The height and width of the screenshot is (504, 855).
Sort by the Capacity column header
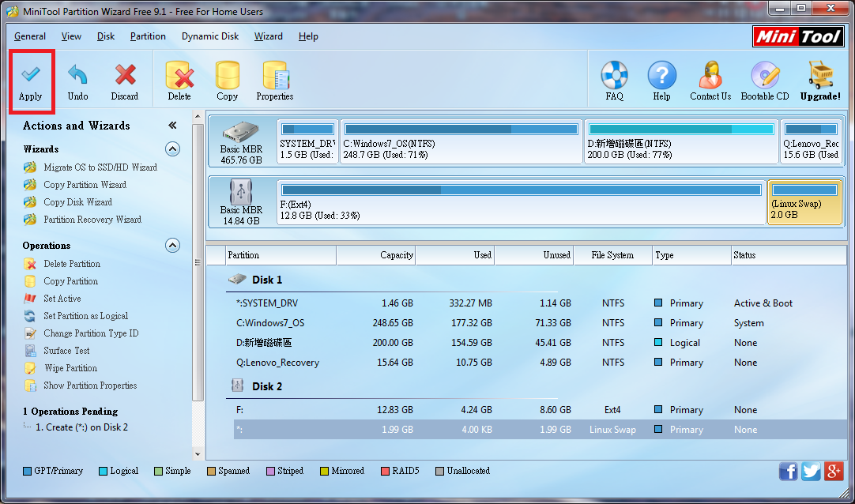[375, 255]
